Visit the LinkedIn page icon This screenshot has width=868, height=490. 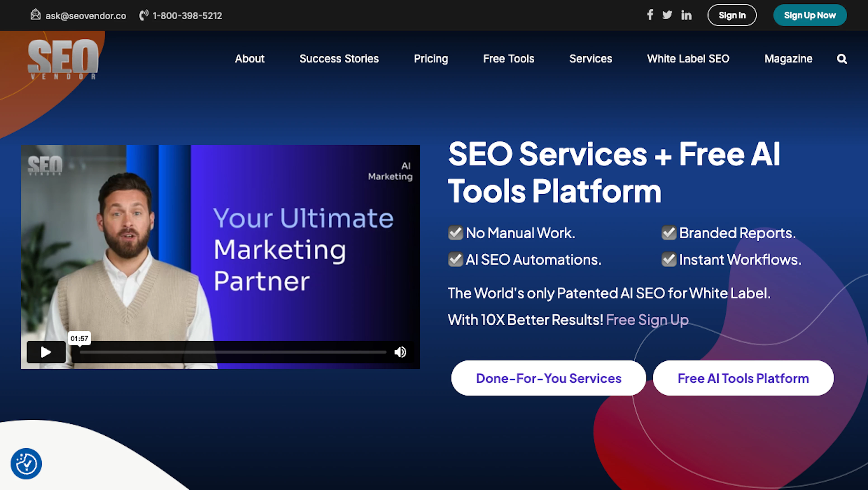coord(686,15)
